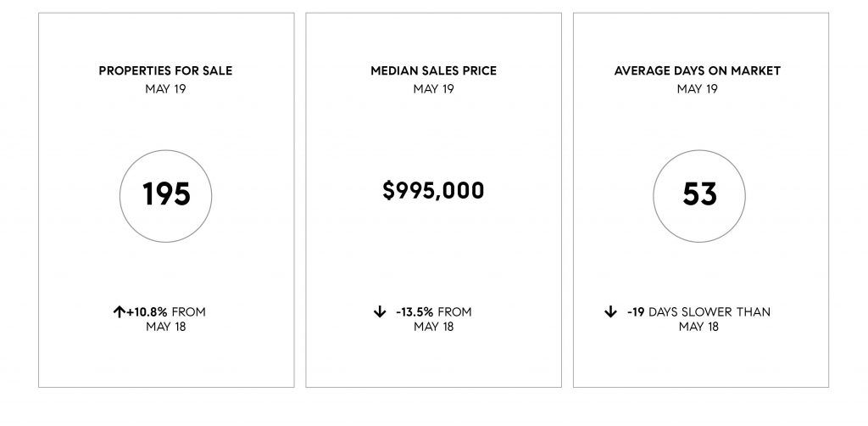Click the +10.8% change text
Viewport: 868px width, 426px height.
147,312
